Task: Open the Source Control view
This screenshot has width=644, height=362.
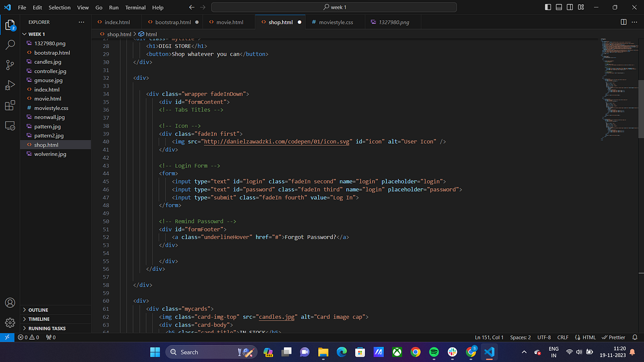Action: click(10, 65)
